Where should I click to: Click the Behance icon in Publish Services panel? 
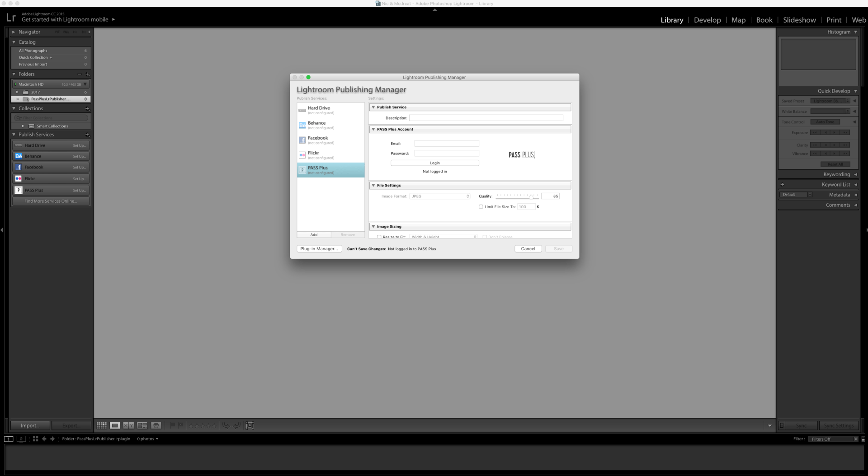19,156
